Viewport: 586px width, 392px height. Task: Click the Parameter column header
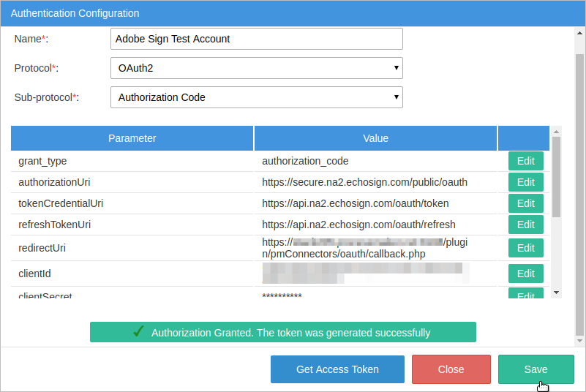pyautogui.click(x=132, y=138)
